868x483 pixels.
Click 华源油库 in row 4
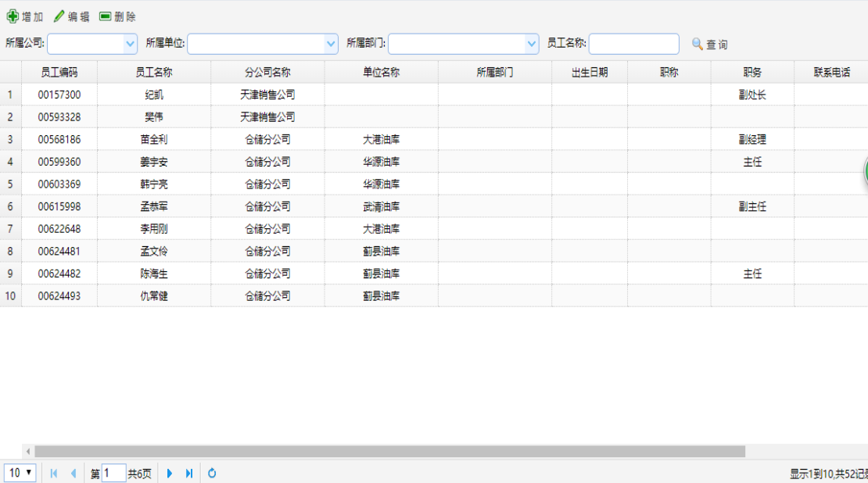[x=382, y=162]
